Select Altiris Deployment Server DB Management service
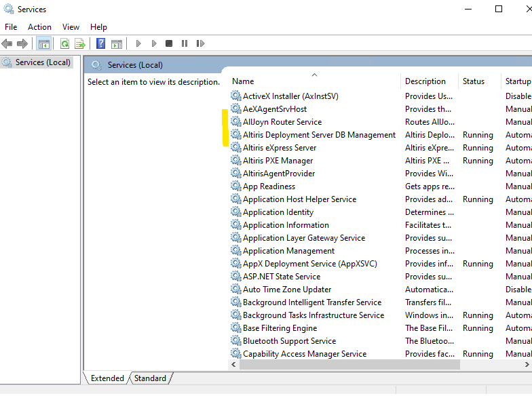The width and height of the screenshot is (532, 396). pos(319,135)
